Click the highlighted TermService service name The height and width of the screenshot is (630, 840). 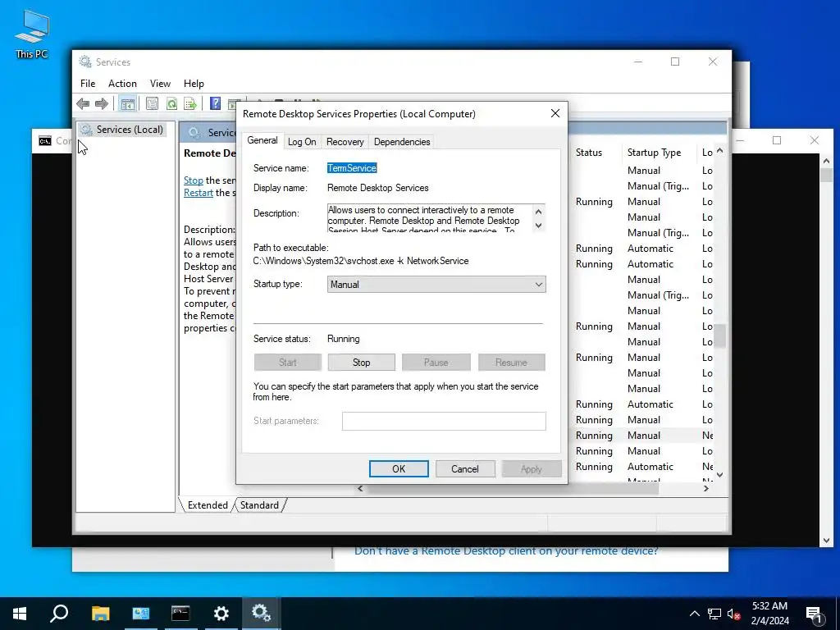[352, 168]
